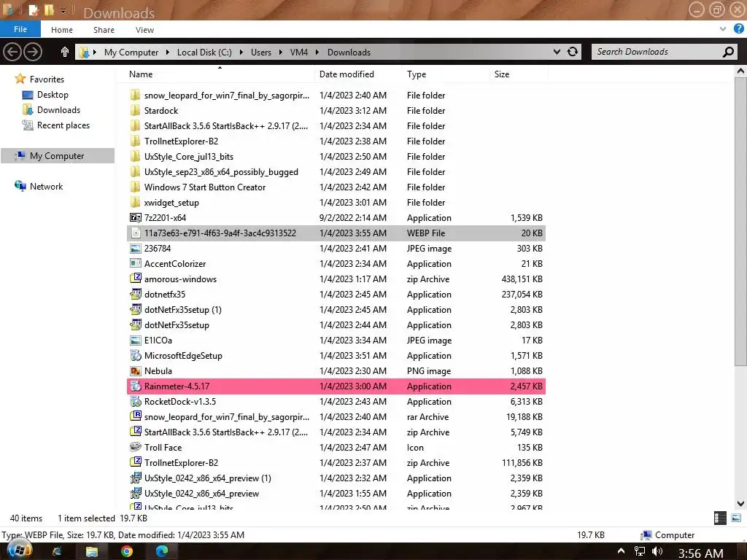Expand the ribbon with the chevron
This screenshot has height=560, width=747.
(x=723, y=29)
